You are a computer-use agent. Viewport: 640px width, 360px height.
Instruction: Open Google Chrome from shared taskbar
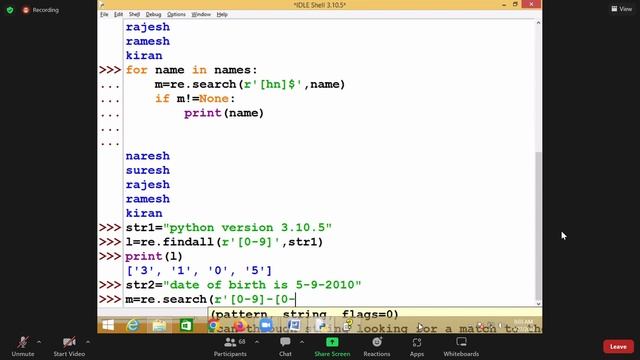pyautogui.click(x=213, y=325)
